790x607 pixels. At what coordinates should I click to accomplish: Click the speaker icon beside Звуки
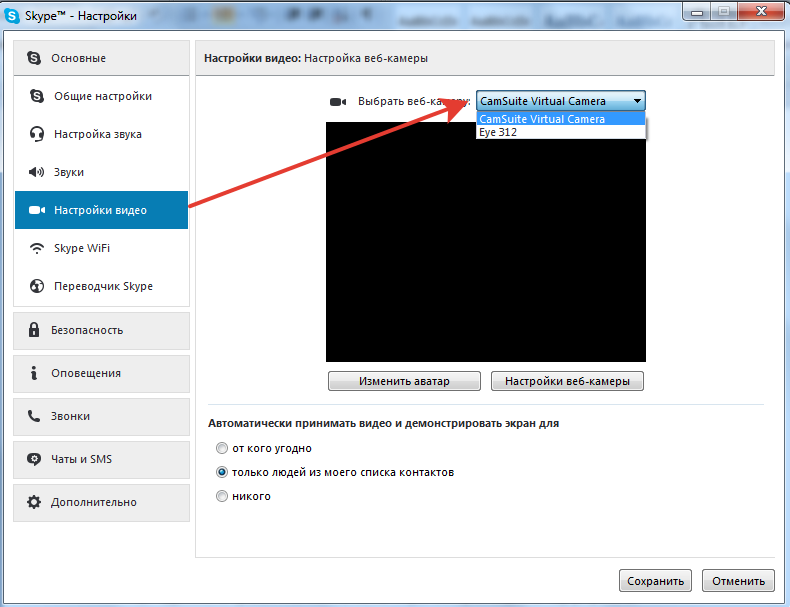36,172
